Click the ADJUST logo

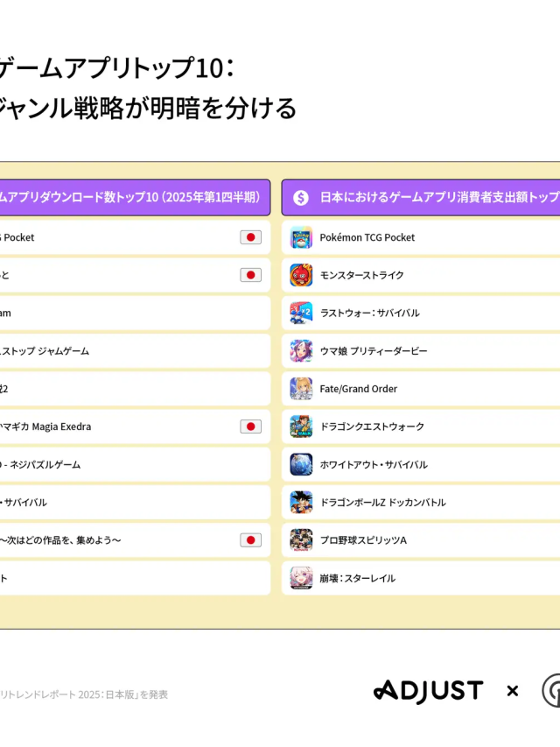click(x=428, y=691)
